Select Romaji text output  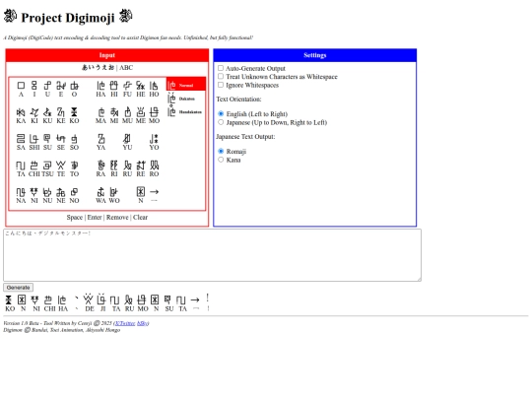[221, 151]
